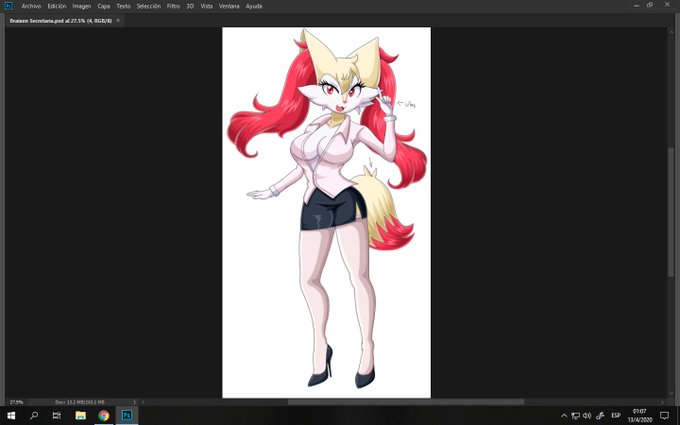Click the Photoshop taskbar icon
The width and height of the screenshot is (680, 425).
[127, 415]
